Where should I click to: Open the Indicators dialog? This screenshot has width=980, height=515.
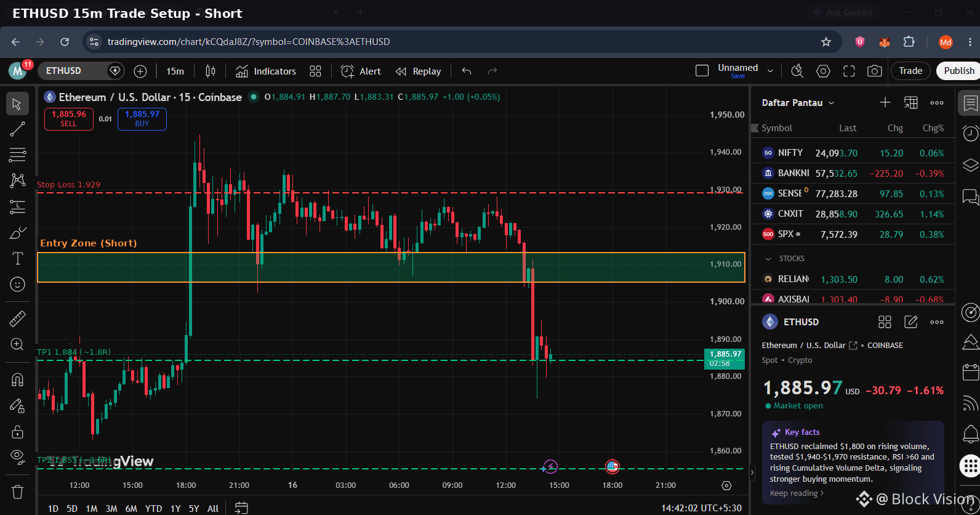266,71
